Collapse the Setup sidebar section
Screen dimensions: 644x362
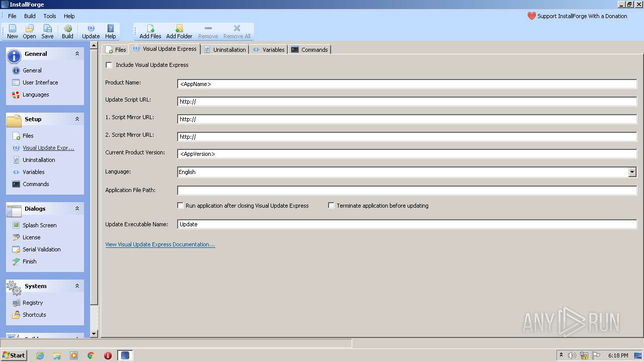[77, 119]
